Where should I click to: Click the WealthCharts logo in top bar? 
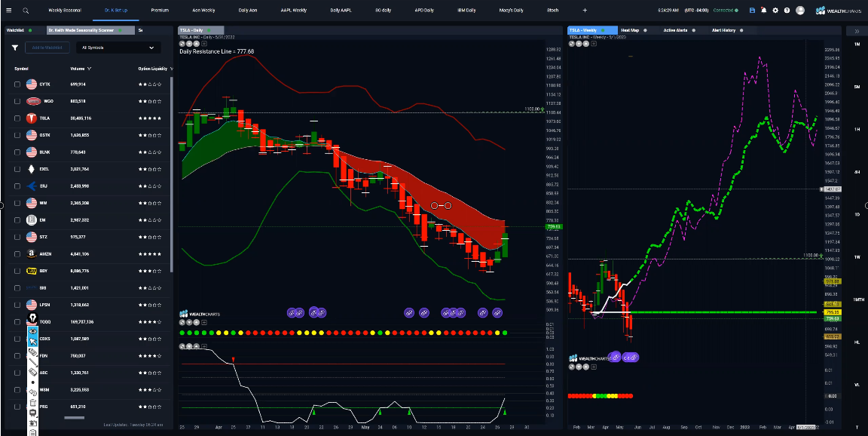click(x=838, y=11)
